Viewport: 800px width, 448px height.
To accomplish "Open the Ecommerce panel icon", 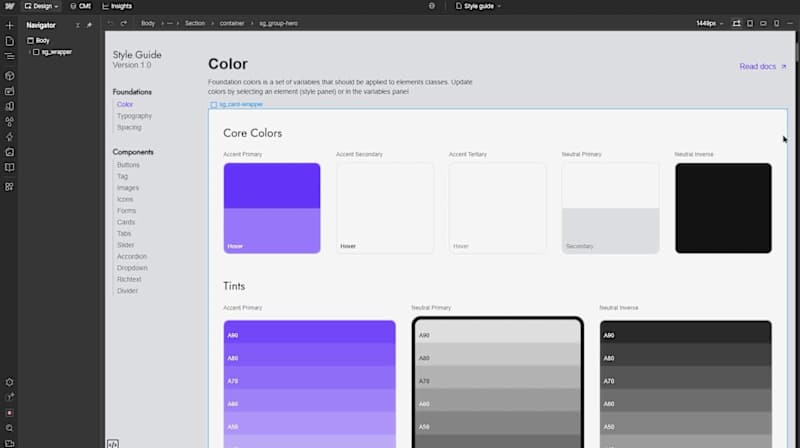I will click(x=9, y=152).
